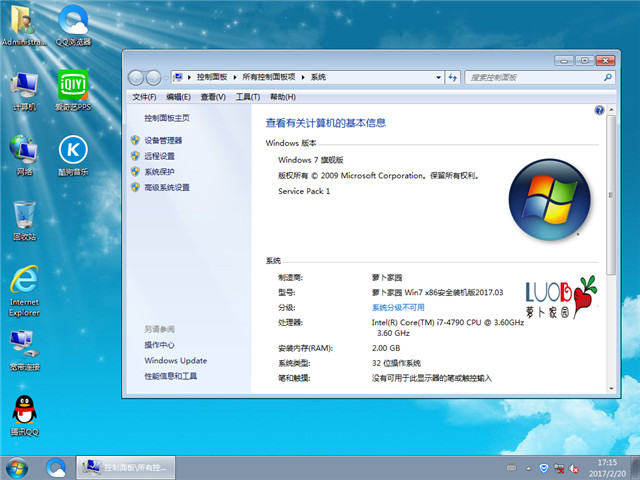The height and width of the screenshot is (480, 640).
Task: Select the 控制面板 breadcrumb in the address bar
Action: (212, 77)
